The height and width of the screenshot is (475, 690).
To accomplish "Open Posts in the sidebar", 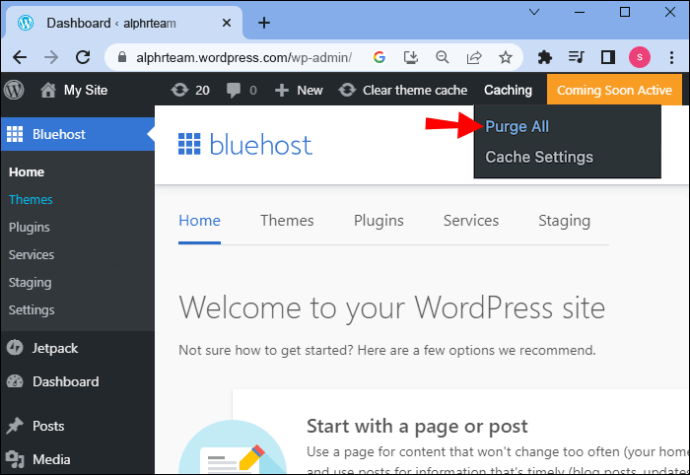I will click(48, 426).
